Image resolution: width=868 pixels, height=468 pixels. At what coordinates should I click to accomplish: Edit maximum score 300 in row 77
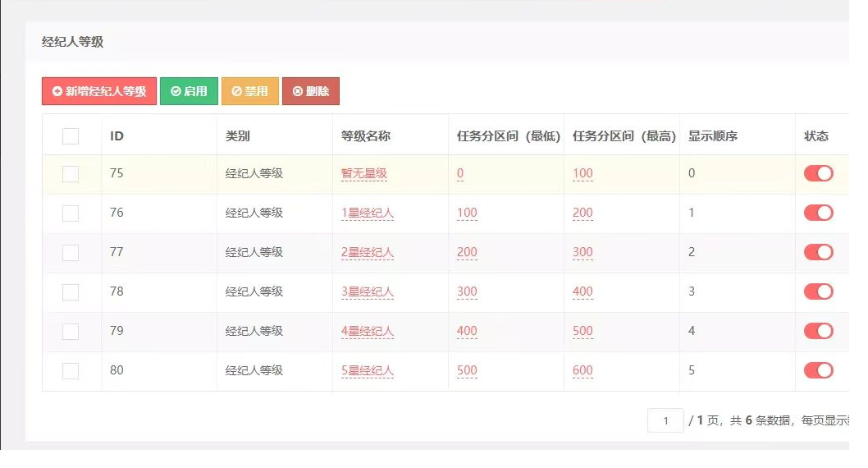click(x=582, y=252)
